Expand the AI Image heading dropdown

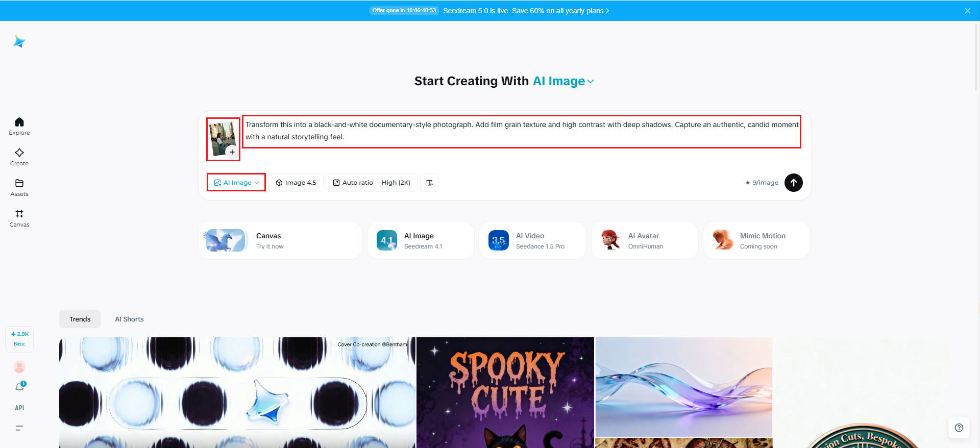click(x=563, y=81)
